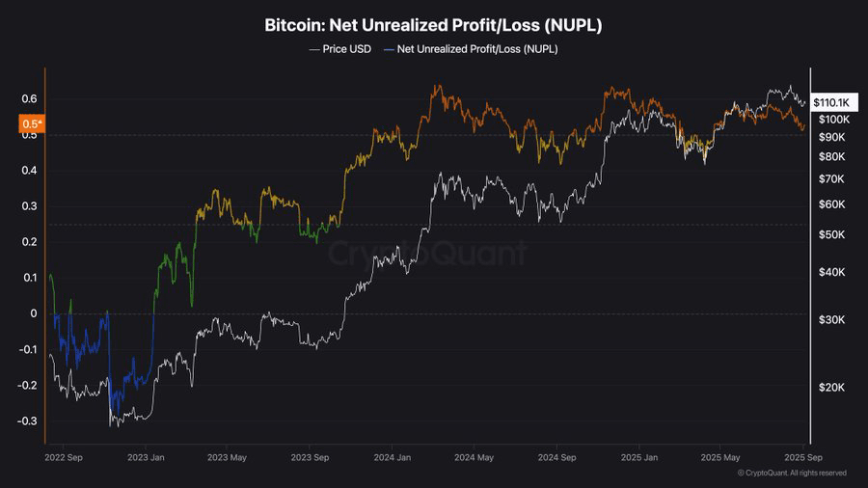Click the $100K price axis label

point(834,120)
